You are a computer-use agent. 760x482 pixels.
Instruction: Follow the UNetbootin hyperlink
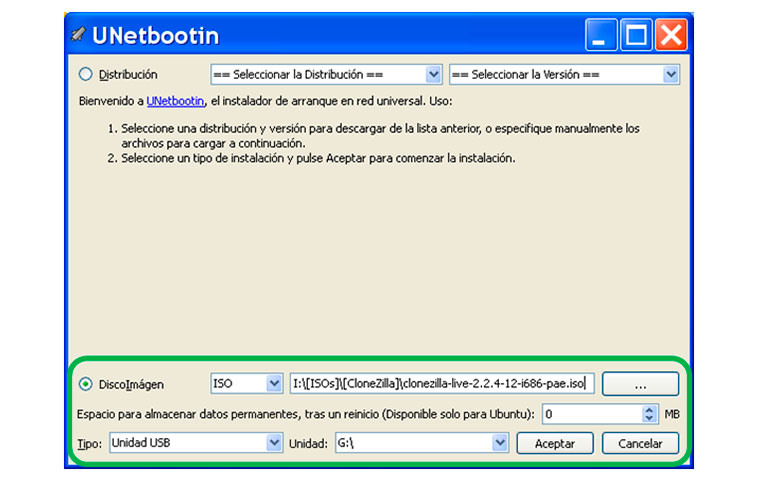click(x=175, y=101)
